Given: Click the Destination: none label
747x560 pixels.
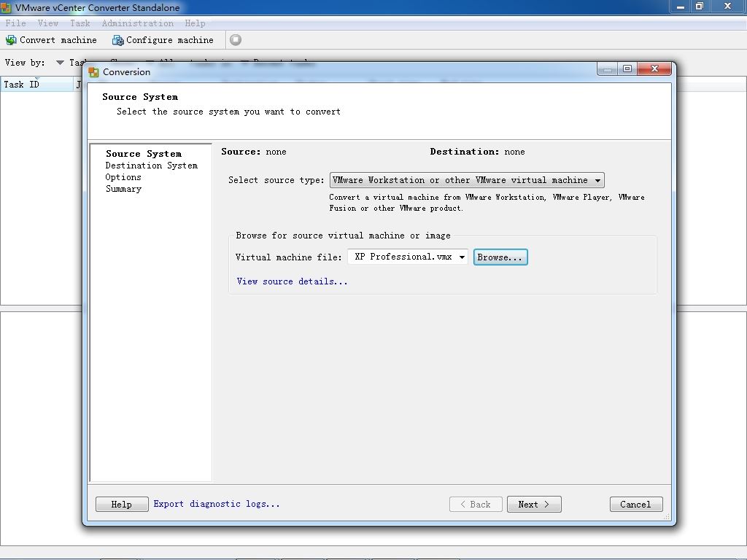Looking at the screenshot, I should [x=477, y=152].
